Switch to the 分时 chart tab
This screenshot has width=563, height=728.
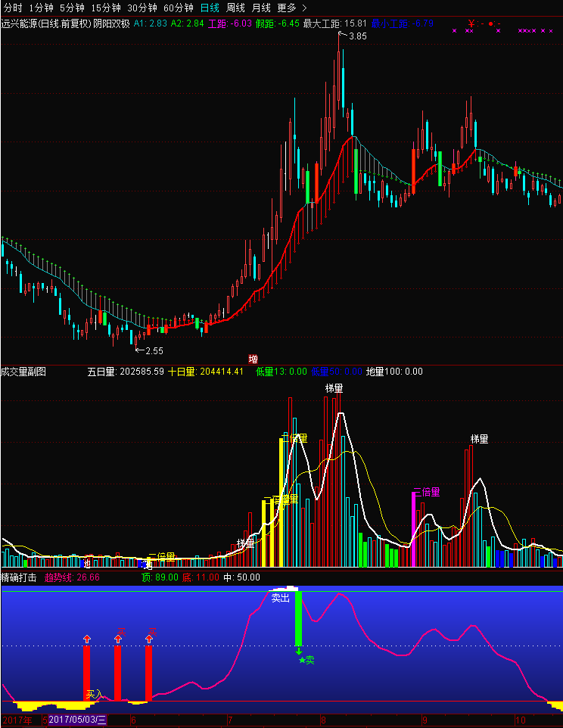(x=13, y=8)
